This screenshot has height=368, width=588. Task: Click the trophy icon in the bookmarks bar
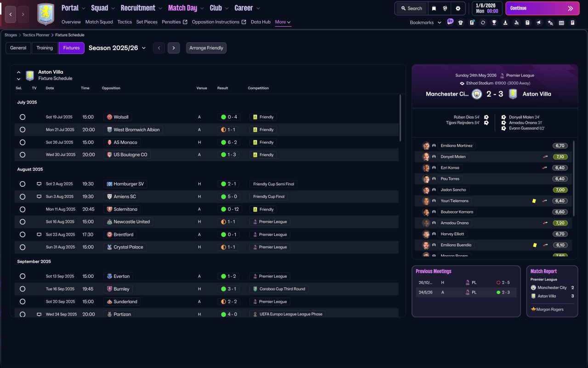coord(494,23)
